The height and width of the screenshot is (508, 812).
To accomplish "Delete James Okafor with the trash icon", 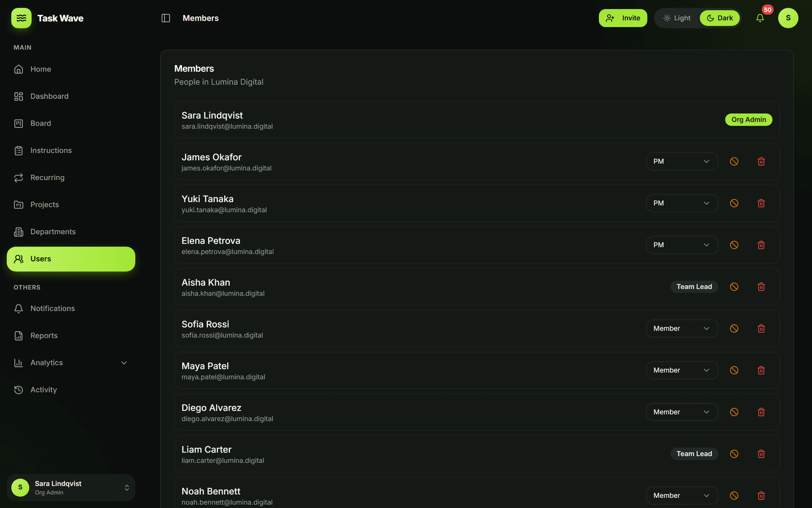I will pyautogui.click(x=761, y=161).
